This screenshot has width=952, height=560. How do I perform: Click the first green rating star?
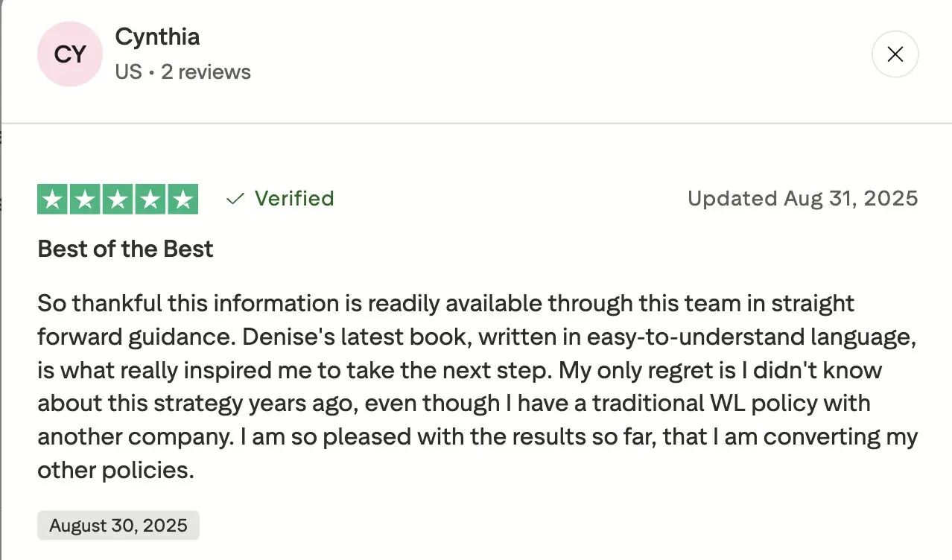coord(53,199)
